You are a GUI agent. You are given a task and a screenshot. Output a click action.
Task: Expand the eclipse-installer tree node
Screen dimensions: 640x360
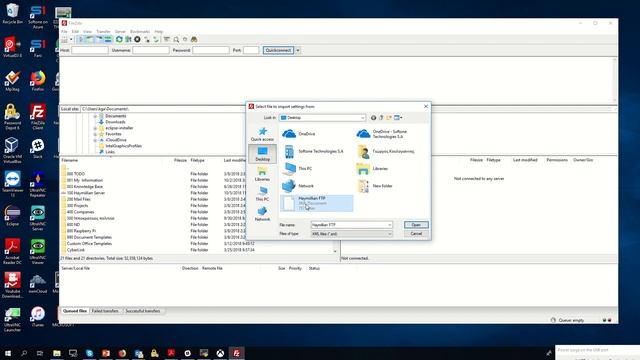pos(95,128)
